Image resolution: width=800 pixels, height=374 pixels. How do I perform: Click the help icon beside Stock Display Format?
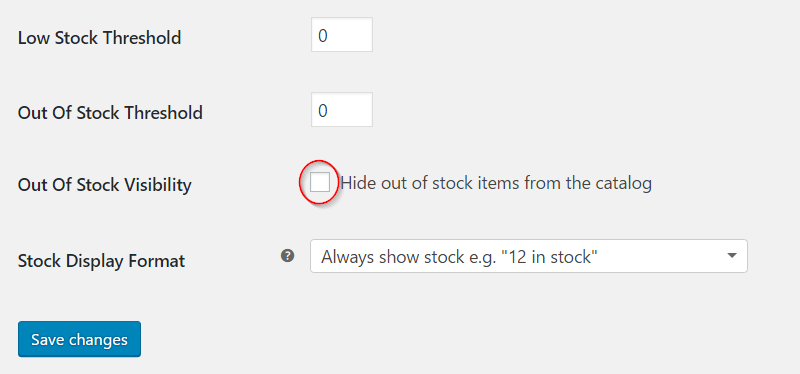coord(288,256)
